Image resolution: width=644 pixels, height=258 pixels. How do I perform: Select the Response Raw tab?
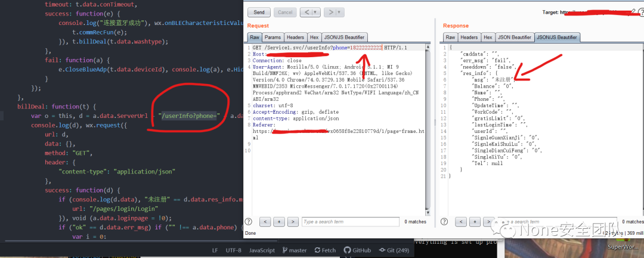pos(451,38)
